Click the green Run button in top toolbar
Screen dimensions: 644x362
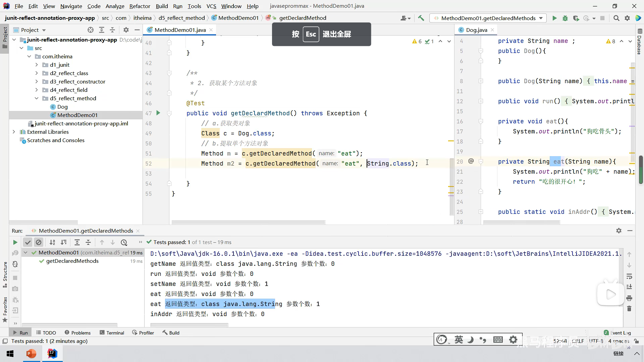[554, 18]
